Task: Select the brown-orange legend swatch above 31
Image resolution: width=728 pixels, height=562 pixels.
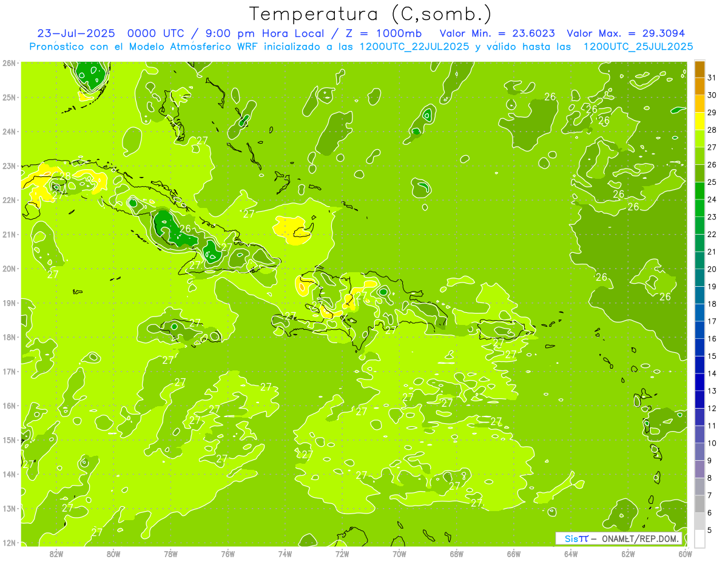Action: [699, 69]
